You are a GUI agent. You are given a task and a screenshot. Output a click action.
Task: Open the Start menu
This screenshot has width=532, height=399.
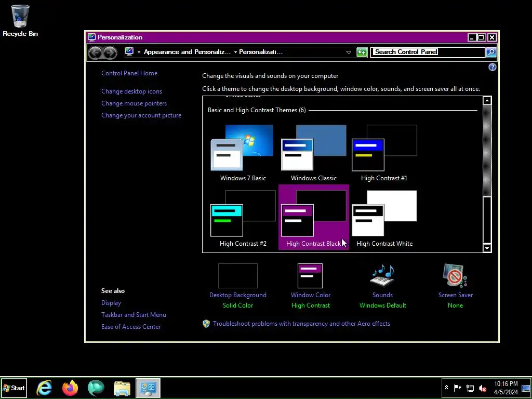click(14, 388)
